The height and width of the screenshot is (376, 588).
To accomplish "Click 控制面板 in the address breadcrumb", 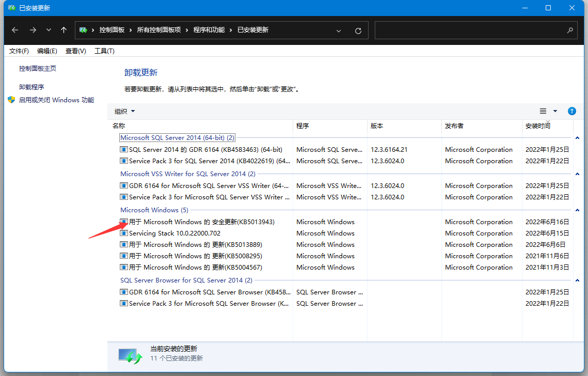I will pos(112,30).
